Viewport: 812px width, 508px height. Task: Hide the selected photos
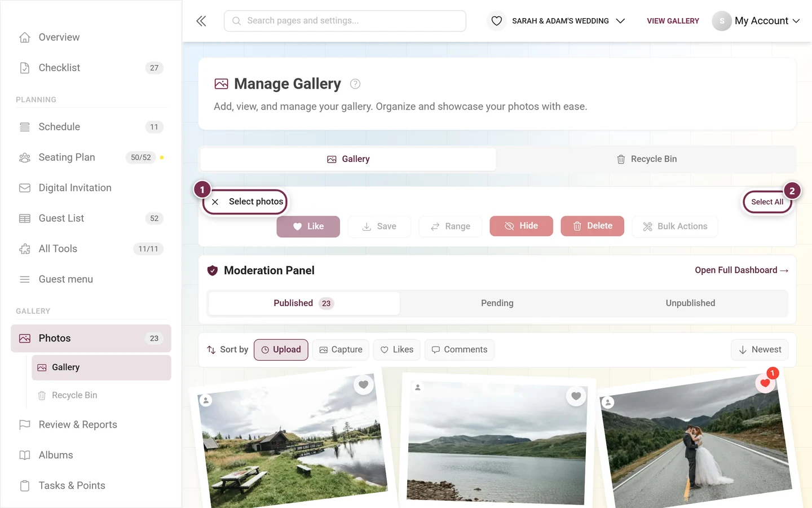[522, 226]
